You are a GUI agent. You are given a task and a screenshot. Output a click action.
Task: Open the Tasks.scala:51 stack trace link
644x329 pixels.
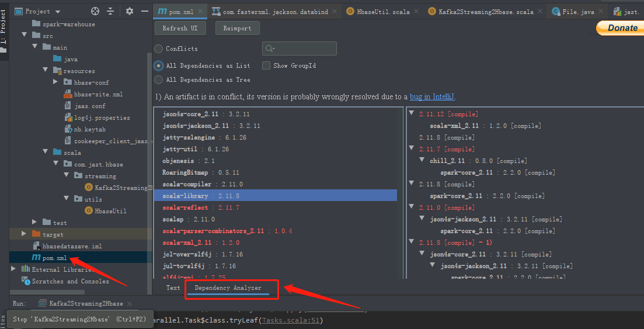(x=291, y=320)
